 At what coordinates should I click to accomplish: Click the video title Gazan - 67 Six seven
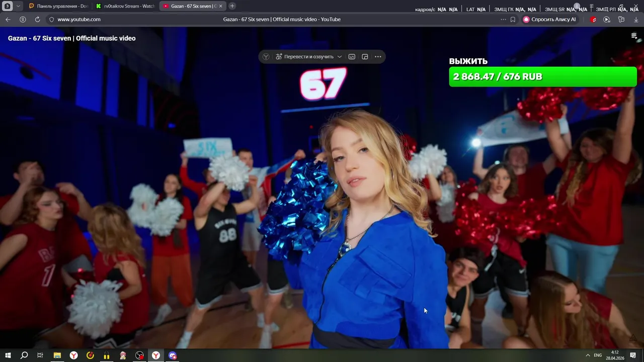coord(71,38)
